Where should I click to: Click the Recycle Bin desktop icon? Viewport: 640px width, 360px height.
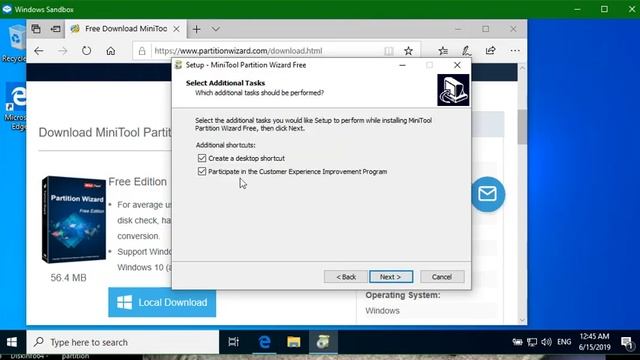pyautogui.click(x=15, y=44)
